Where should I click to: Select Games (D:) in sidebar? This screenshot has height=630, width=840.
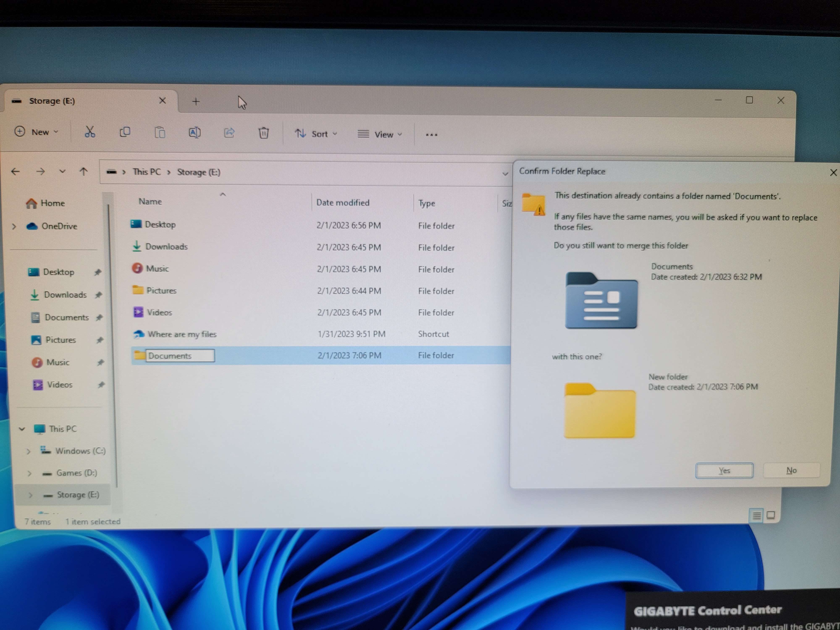pyautogui.click(x=70, y=473)
